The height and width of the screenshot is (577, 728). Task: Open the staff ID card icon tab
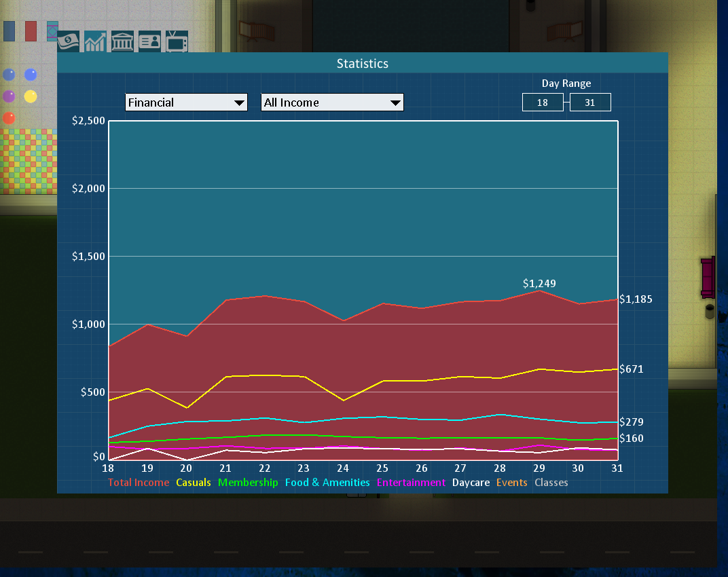coord(149,41)
